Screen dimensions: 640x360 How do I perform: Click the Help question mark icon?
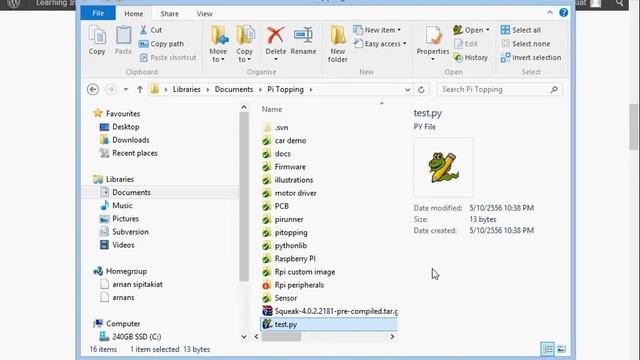pos(564,13)
